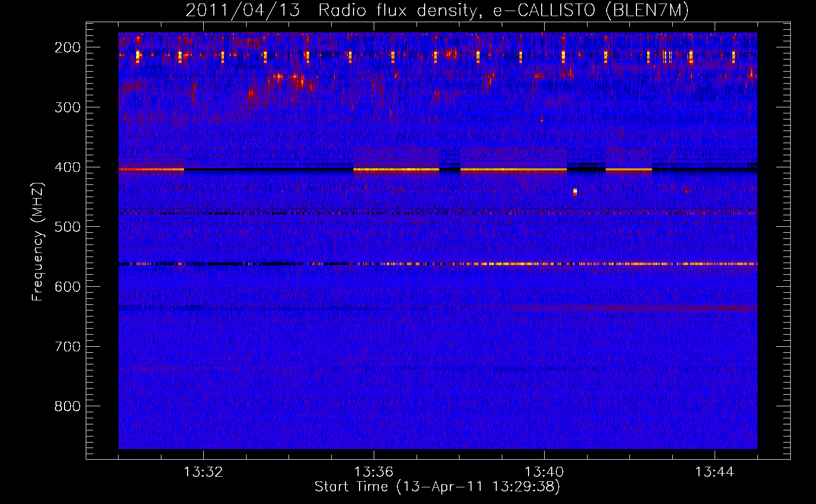Click the '13:44' time axis label
816x504 pixels.
715,472
